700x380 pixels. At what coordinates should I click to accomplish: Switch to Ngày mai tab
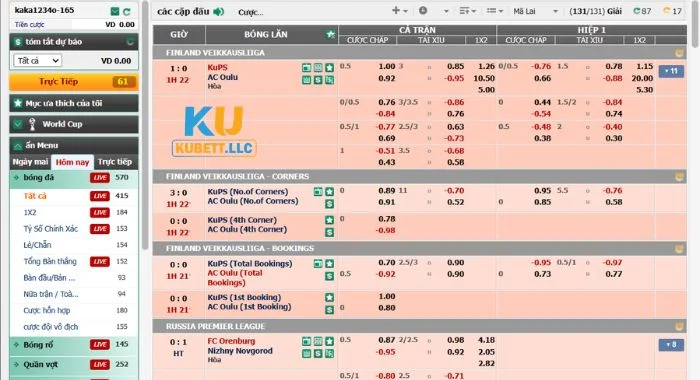pos(30,162)
